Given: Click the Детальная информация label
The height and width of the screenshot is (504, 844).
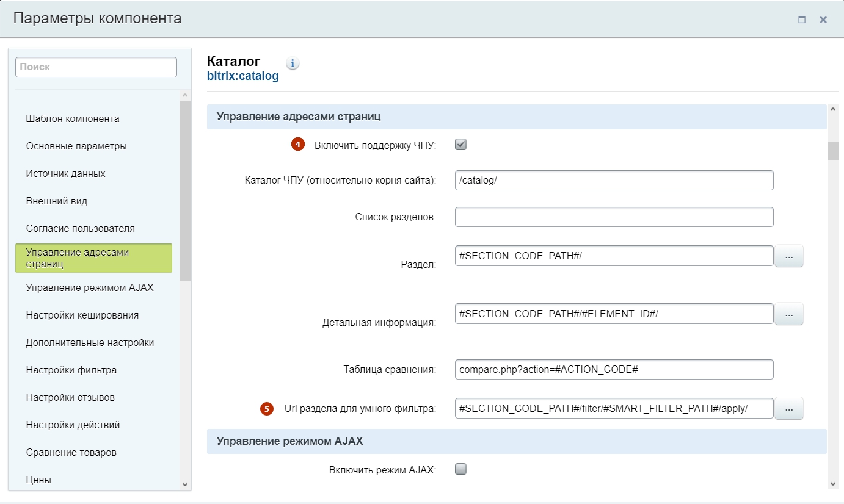Looking at the screenshot, I should pos(379,322).
